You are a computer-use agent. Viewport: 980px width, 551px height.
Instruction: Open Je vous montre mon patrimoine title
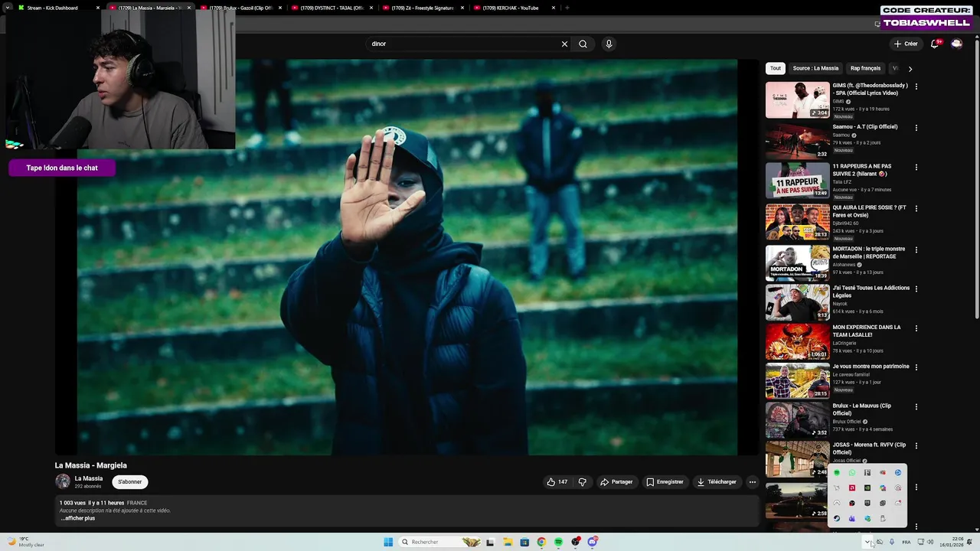tap(871, 367)
